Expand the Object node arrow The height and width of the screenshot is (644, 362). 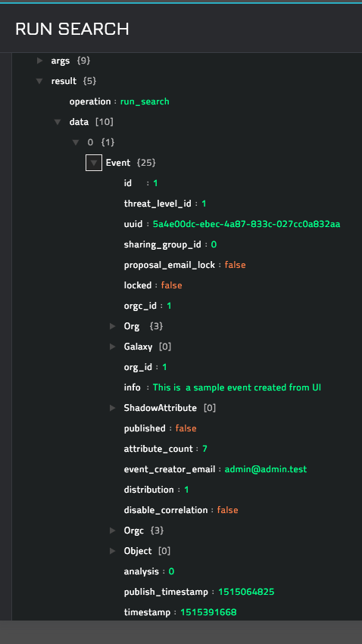[x=113, y=551]
